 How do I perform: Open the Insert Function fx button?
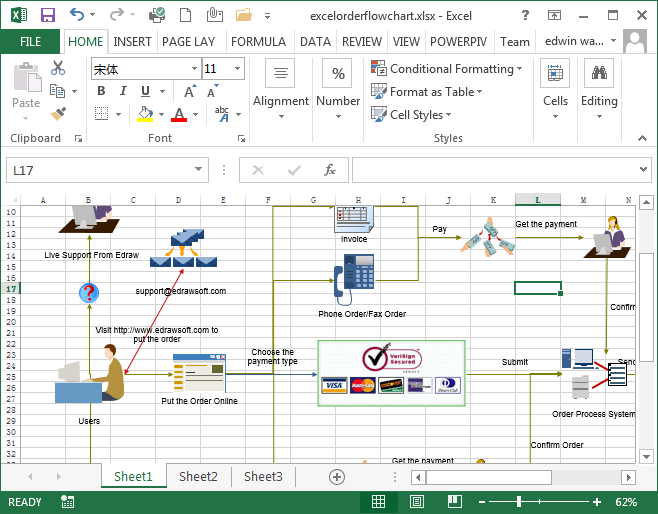[329, 170]
